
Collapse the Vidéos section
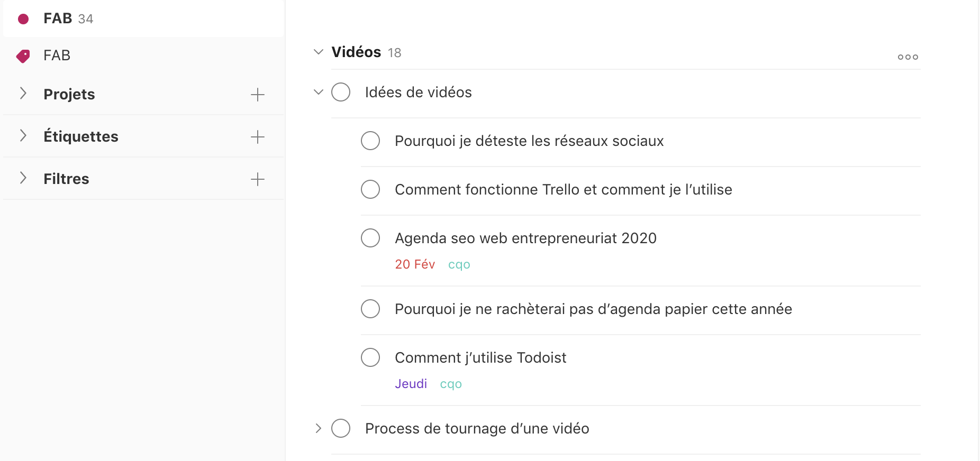click(x=318, y=52)
